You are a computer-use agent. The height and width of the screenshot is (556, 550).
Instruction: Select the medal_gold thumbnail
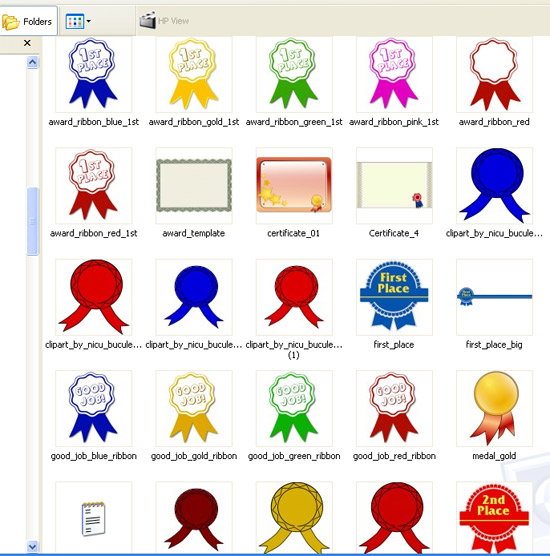[494, 408]
